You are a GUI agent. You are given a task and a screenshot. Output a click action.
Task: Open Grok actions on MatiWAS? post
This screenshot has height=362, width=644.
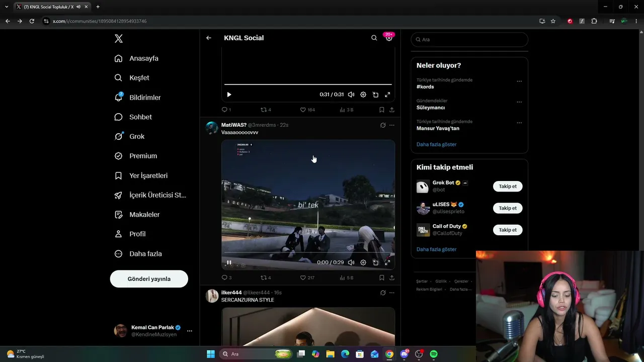[383, 125]
